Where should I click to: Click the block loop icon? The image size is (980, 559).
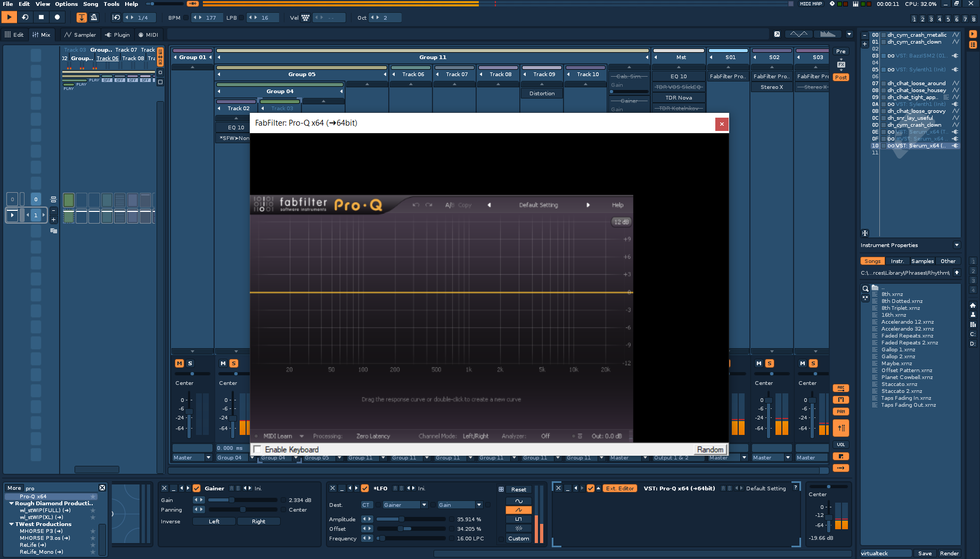pos(116,18)
